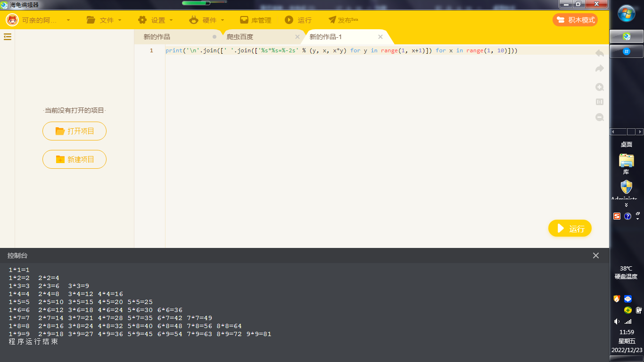This screenshot has height=362, width=644.
Task: Switch to the 新的作品 tab
Action: coord(157,37)
